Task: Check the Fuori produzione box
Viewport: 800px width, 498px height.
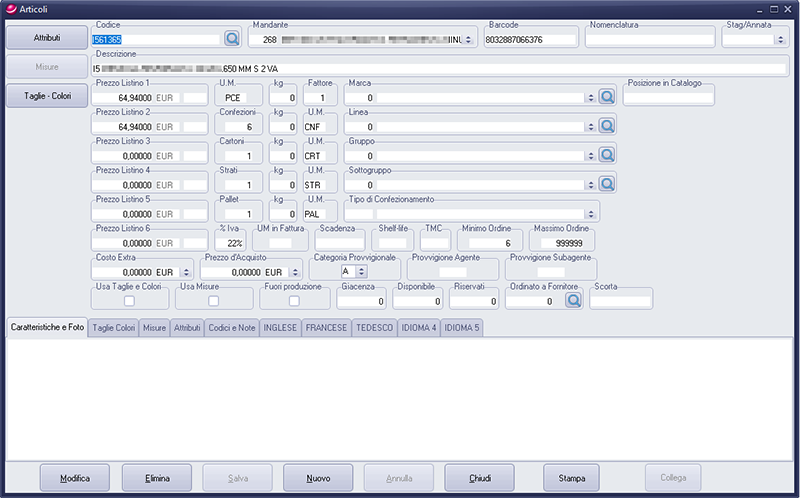Action: (x=294, y=301)
